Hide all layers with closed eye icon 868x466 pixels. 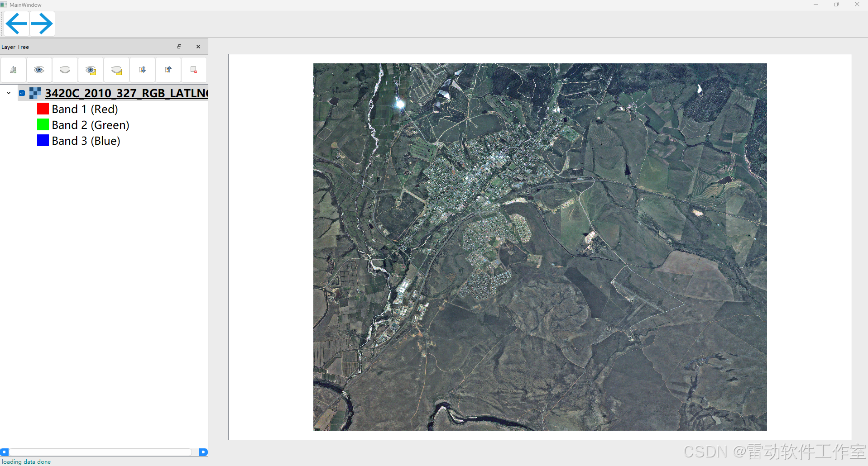[65, 70]
